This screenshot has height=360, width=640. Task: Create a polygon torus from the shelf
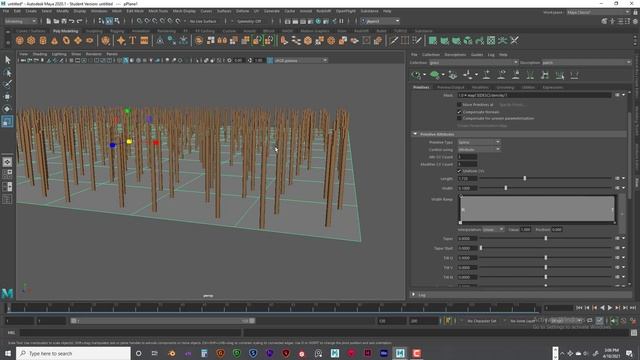click(x=66, y=40)
